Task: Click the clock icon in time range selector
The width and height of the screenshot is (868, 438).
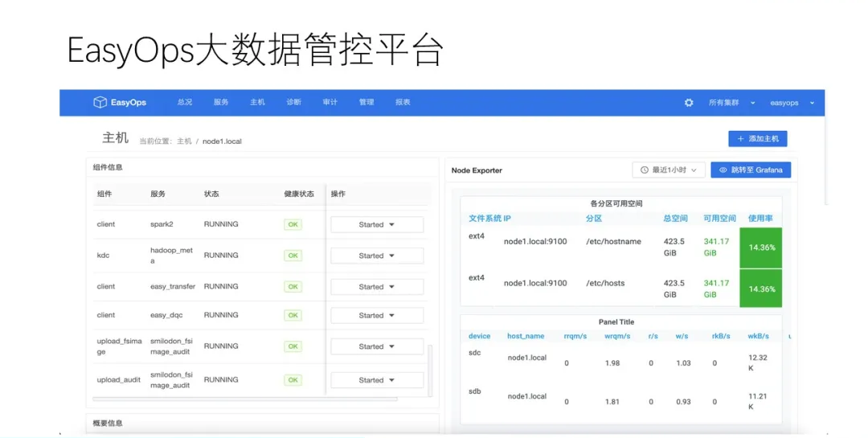Action: 645,170
